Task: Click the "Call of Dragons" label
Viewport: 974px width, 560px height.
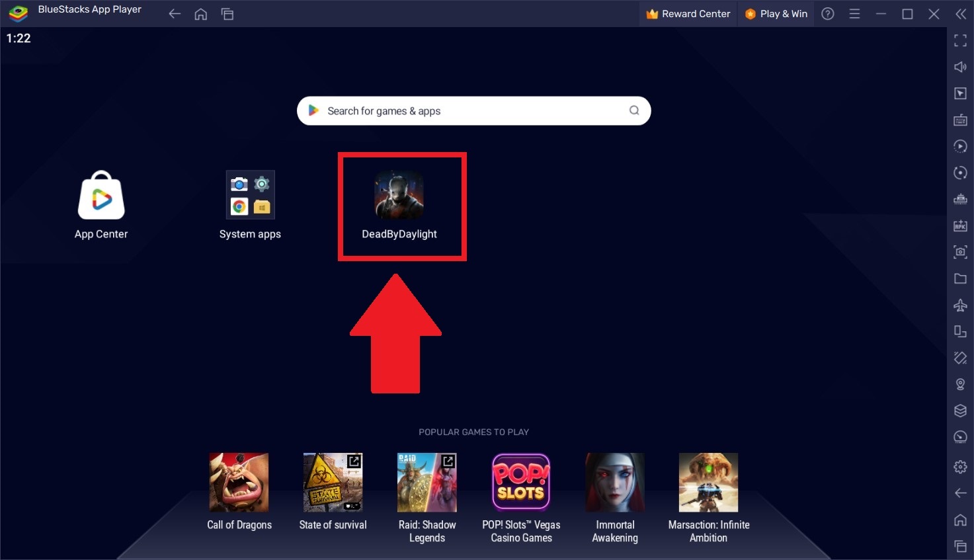Action: click(239, 525)
